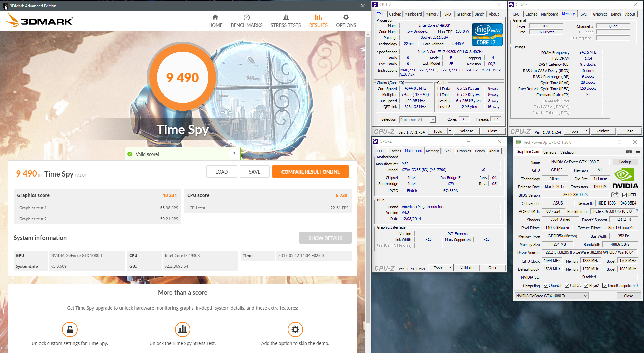Go to the 3DMark HOME section

point(215,21)
